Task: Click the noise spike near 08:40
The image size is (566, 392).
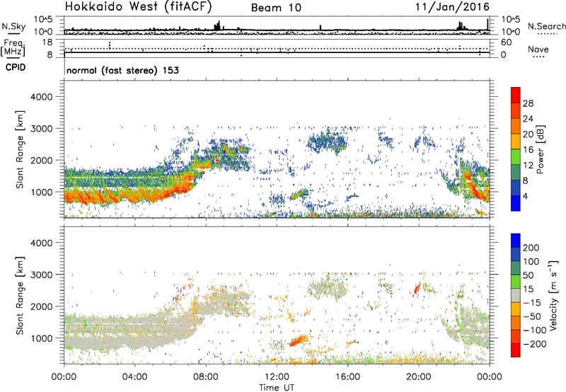Action: click(x=218, y=25)
